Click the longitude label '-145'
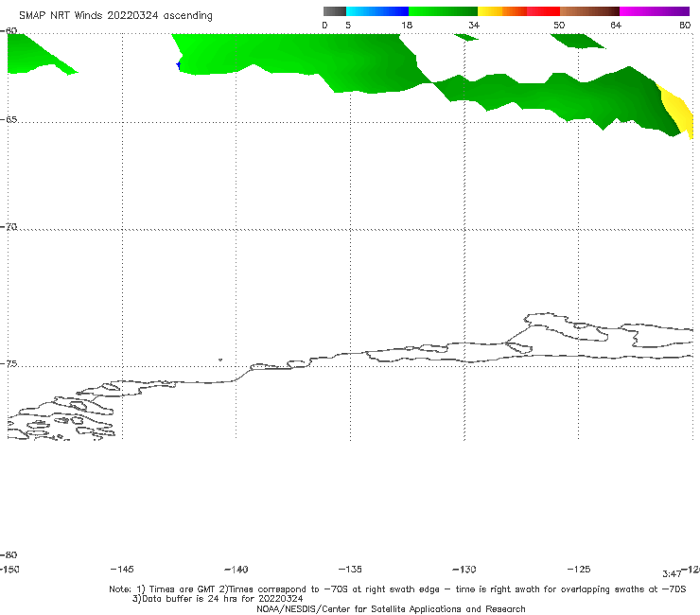 tap(122, 569)
